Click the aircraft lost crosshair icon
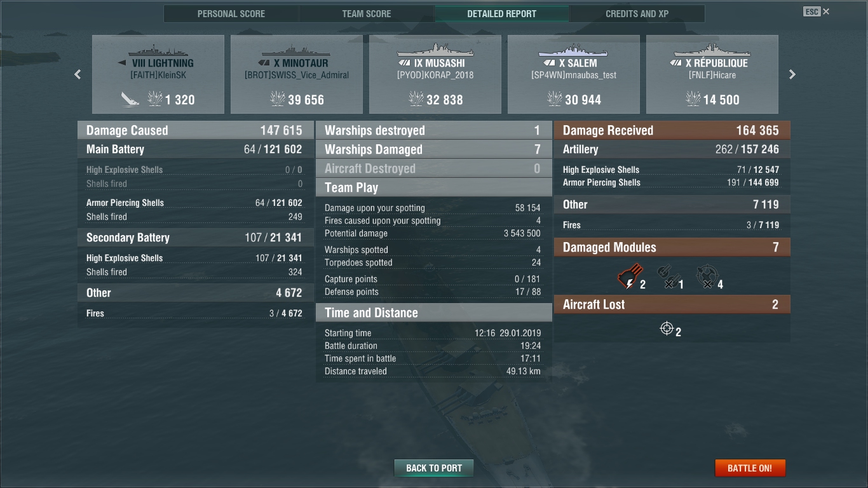 (x=667, y=329)
